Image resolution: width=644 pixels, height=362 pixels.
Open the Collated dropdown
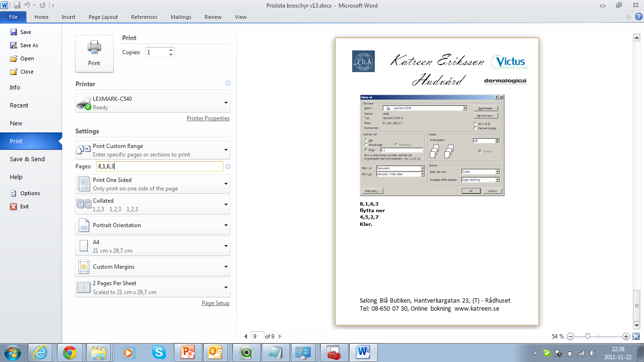153,205
